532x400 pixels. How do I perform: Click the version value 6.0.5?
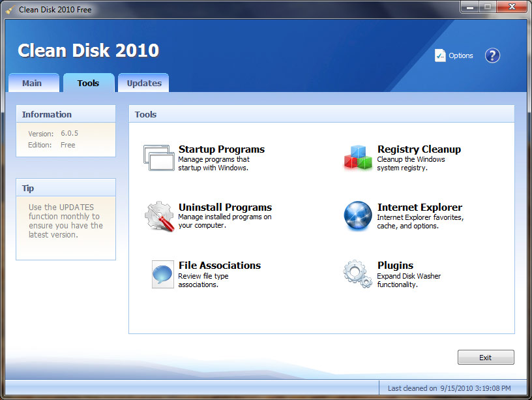pyautogui.click(x=70, y=134)
